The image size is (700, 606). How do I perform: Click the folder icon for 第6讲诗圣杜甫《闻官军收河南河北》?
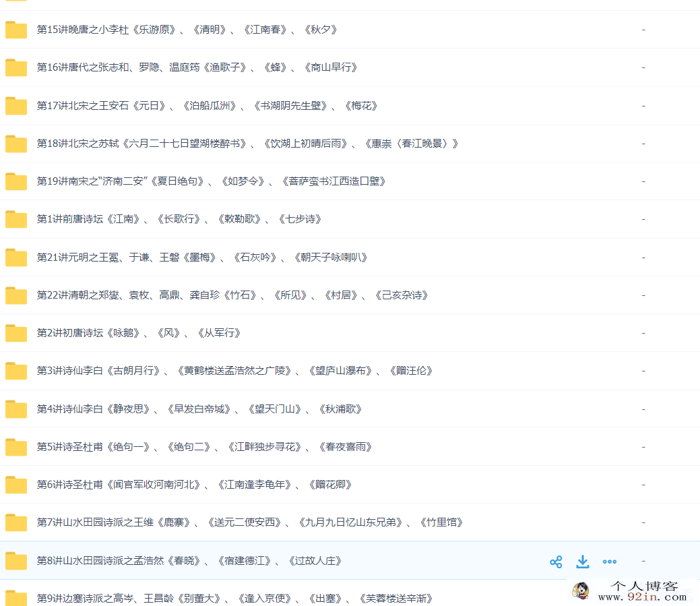(x=16, y=485)
